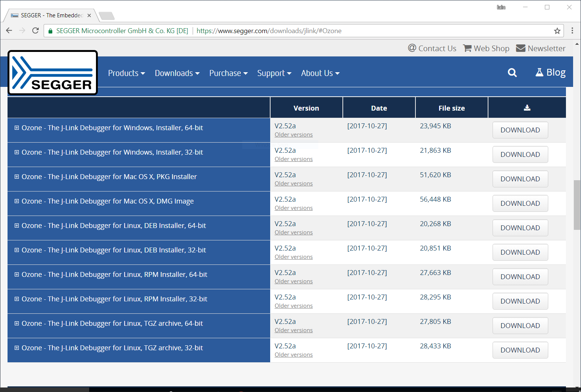View site security padlock info
Image resolution: width=581 pixels, height=392 pixels.
(x=50, y=31)
